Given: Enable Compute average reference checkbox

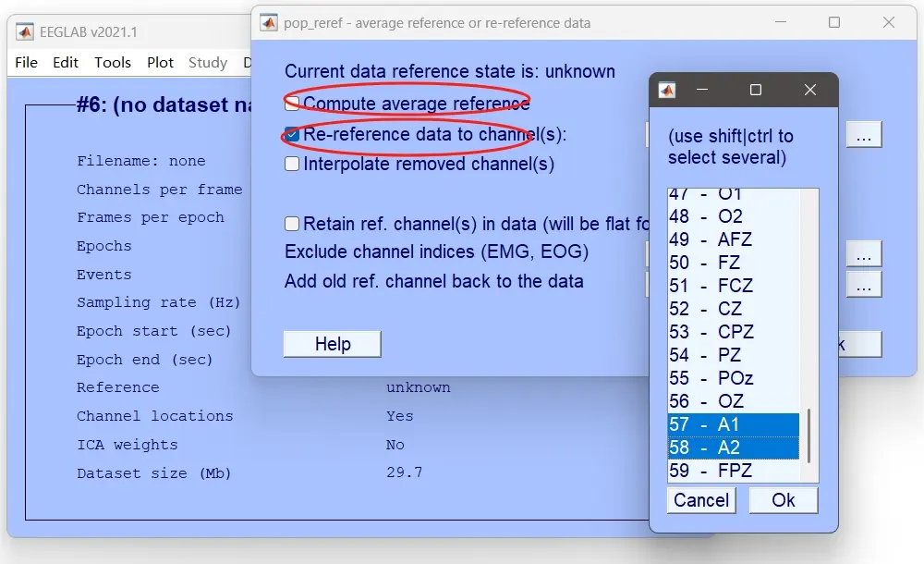Looking at the screenshot, I should click(292, 104).
